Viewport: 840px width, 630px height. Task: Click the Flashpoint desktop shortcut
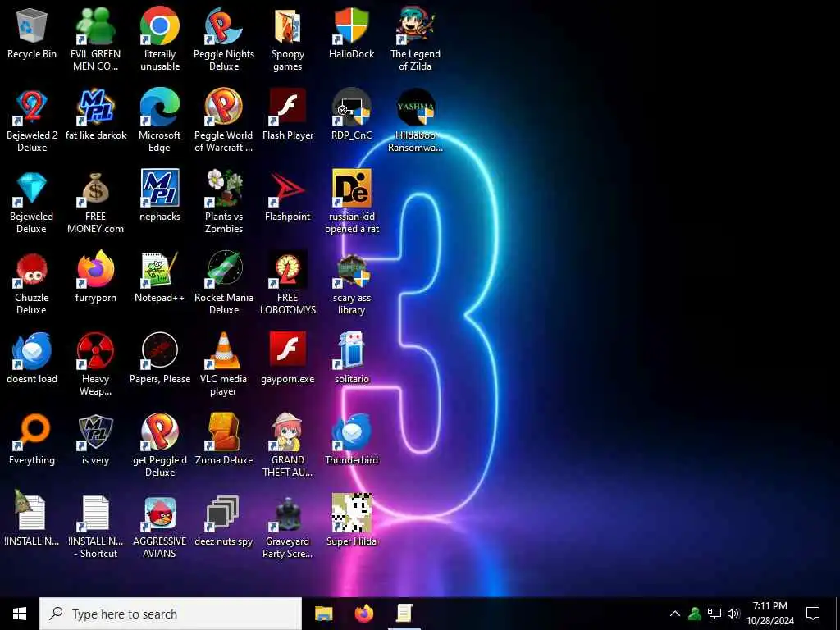click(x=288, y=189)
